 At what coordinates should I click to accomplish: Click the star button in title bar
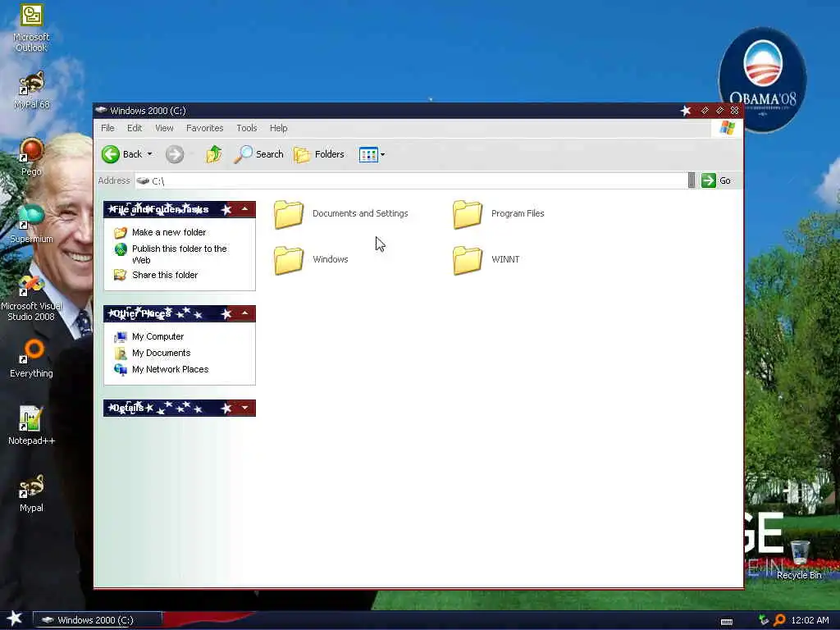tap(685, 111)
